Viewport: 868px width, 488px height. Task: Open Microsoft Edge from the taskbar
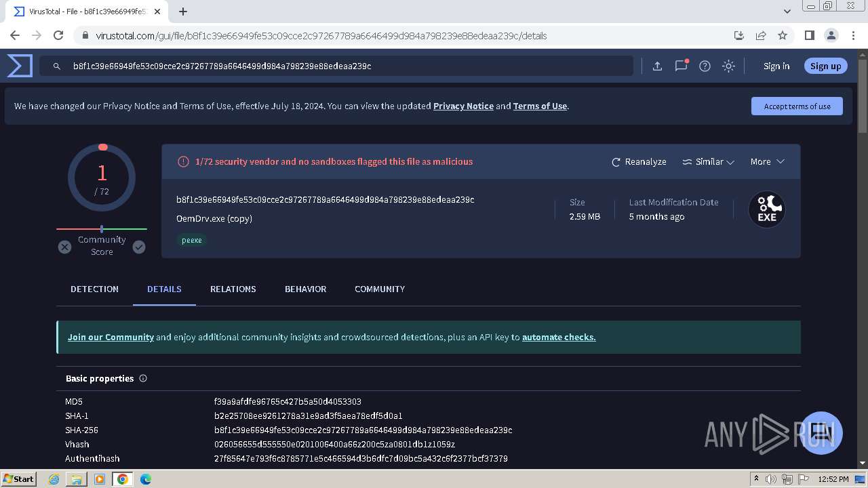145,479
